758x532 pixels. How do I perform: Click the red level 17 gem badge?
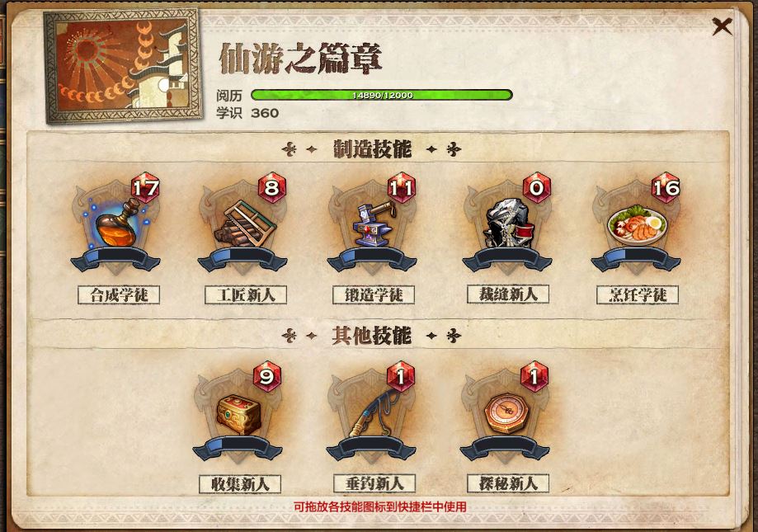[x=145, y=187]
